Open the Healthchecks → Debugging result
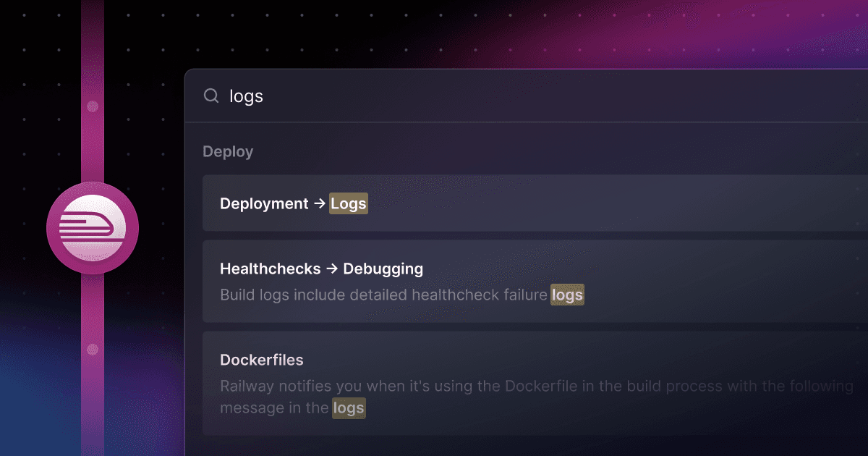868x456 pixels. pos(535,282)
